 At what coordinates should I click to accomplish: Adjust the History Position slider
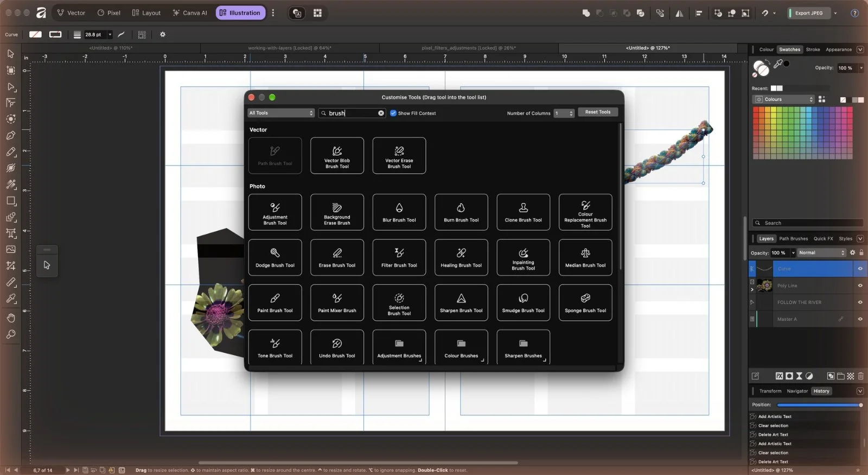[819, 405]
